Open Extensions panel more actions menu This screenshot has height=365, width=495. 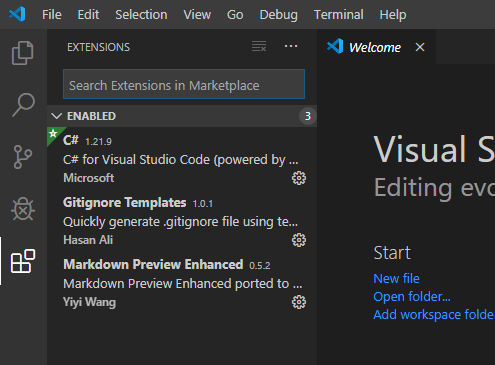[x=291, y=46]
